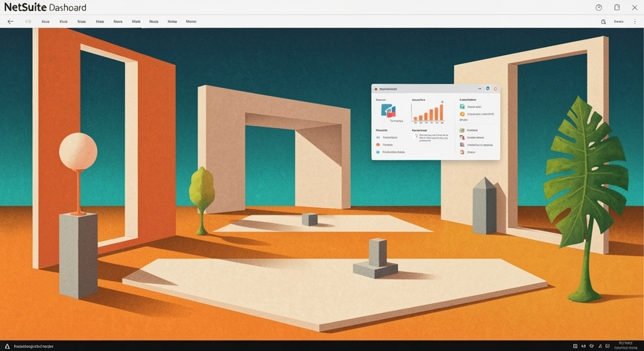Image resolution: width=644 pixels, height=351 pixels.
Task: Click the tallest orange bar in chart
Action: 441,112
